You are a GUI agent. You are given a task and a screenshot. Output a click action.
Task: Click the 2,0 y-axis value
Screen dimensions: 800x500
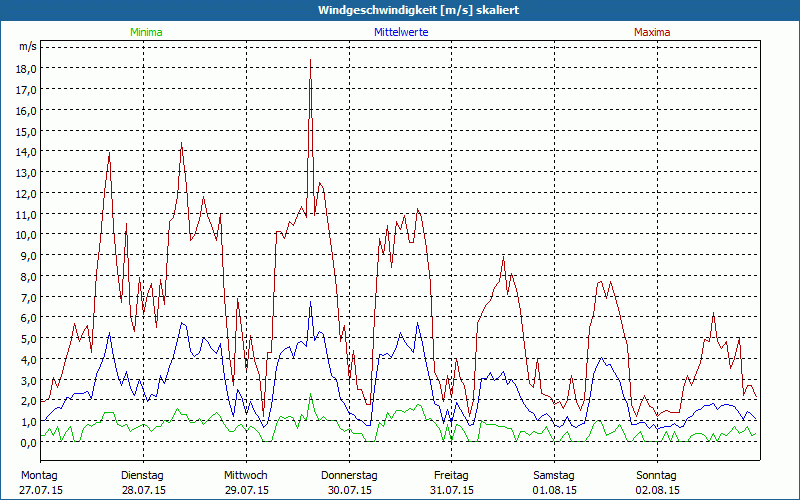29,401
